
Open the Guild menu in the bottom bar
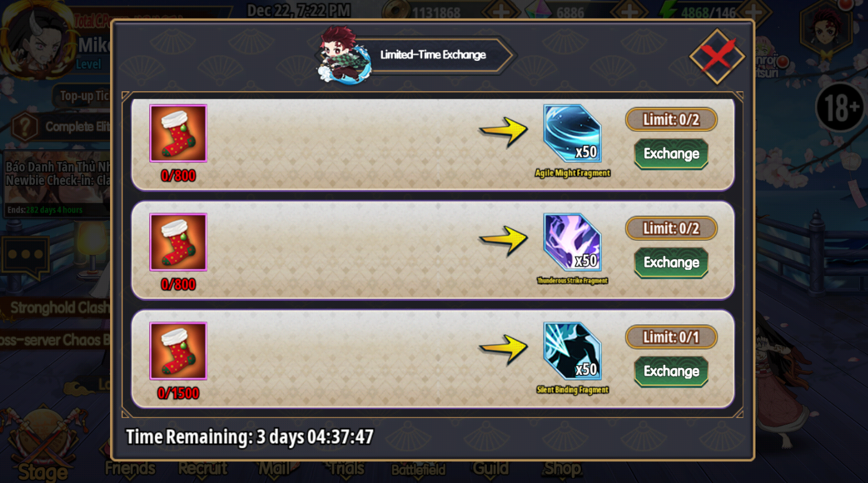(491, 468)
